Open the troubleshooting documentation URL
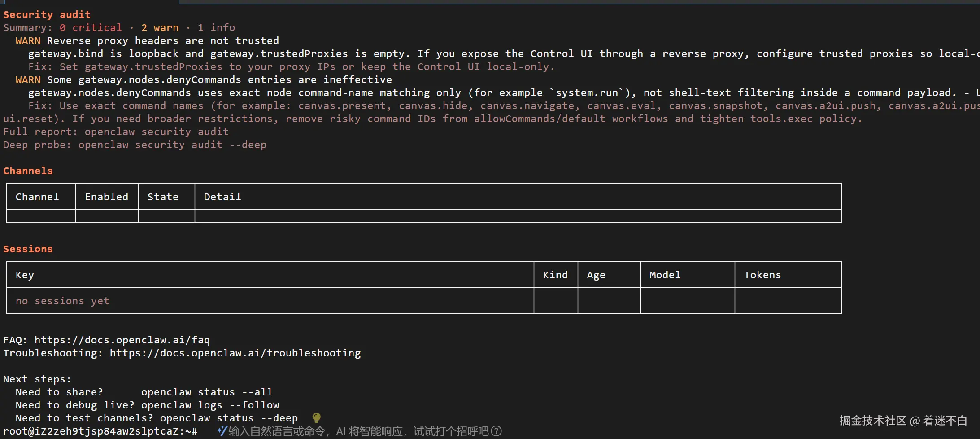The height and width of the screenshot is (439, 980). pos(235,353)
